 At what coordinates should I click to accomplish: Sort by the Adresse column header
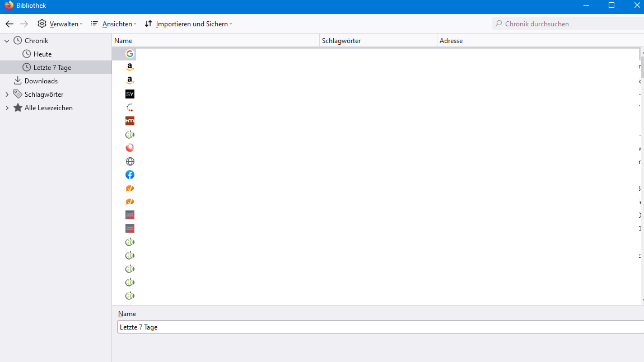(x=540, y=41)
